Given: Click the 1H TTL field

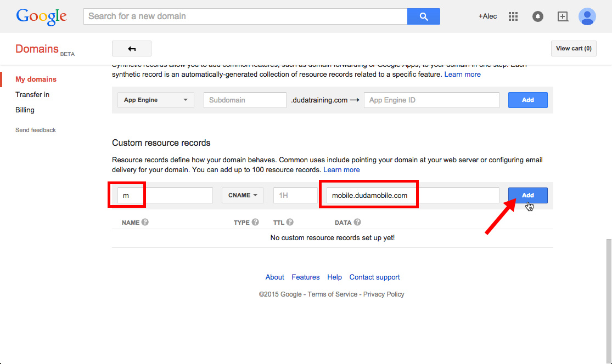Looking at the screenshot, I should pos(295,195).
